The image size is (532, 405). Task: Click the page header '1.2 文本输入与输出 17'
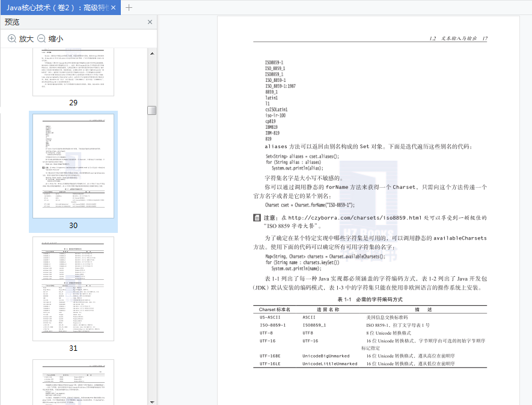point(459,39)
